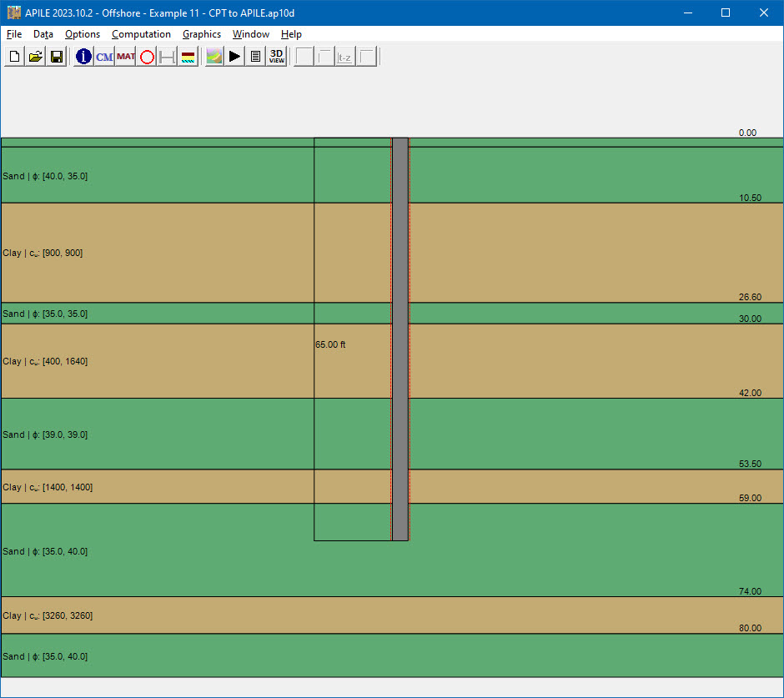Viewport: 784px width, 698px height.
Task: Run the analysis with the play icon
Action: pos(234,56)
